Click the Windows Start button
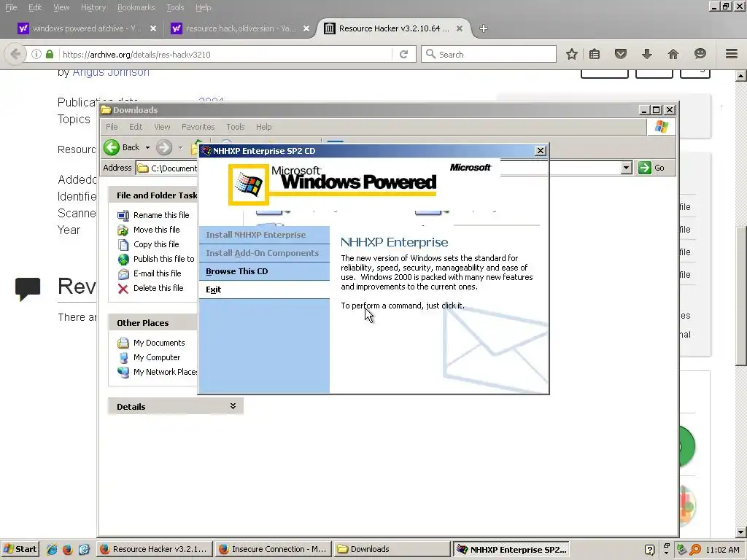This screenshot has height=560, width=747. click(20, 549)
